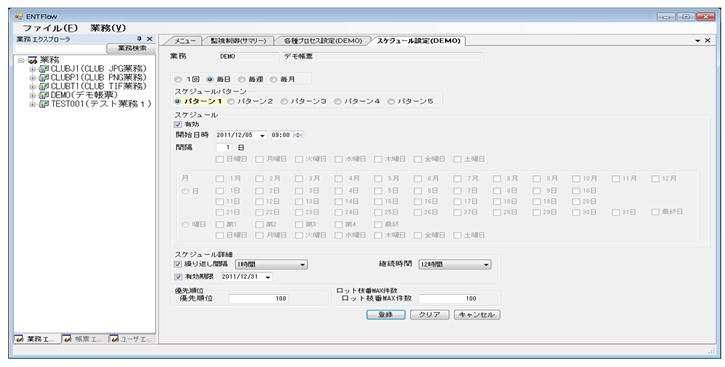Expand the CLUBP1 tree node
Viewport: 725px width, 367px height.
tap(33, 78)
